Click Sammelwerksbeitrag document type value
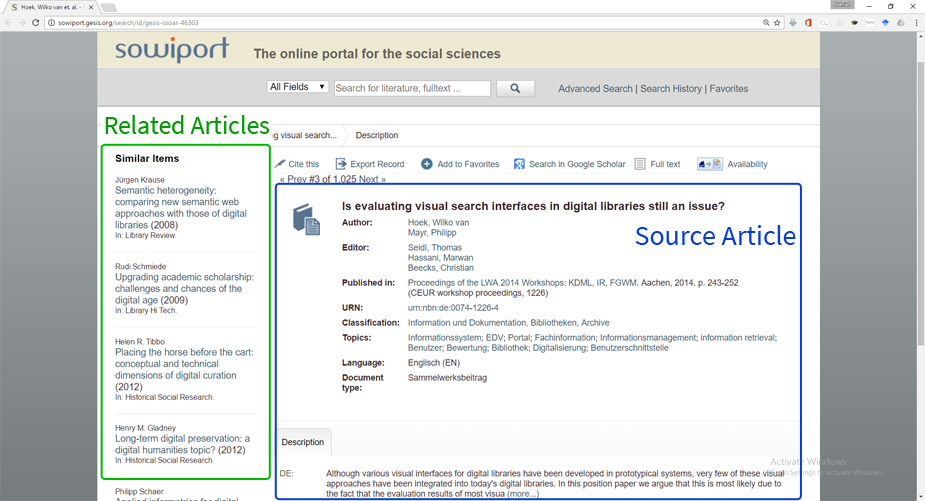925x501 pixels. click(x=447, y=378)
